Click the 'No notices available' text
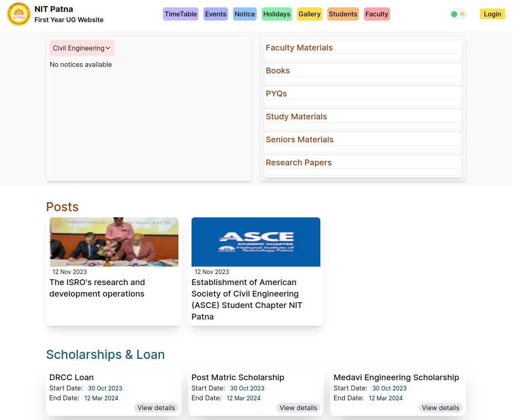Viewport: 525px width, 420px height. pyautogui.click(x=81, y=64)
